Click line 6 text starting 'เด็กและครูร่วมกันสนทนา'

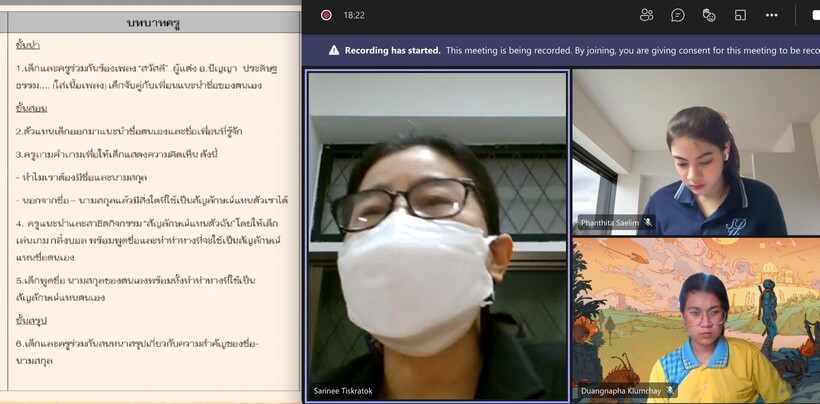coord(137,352)
